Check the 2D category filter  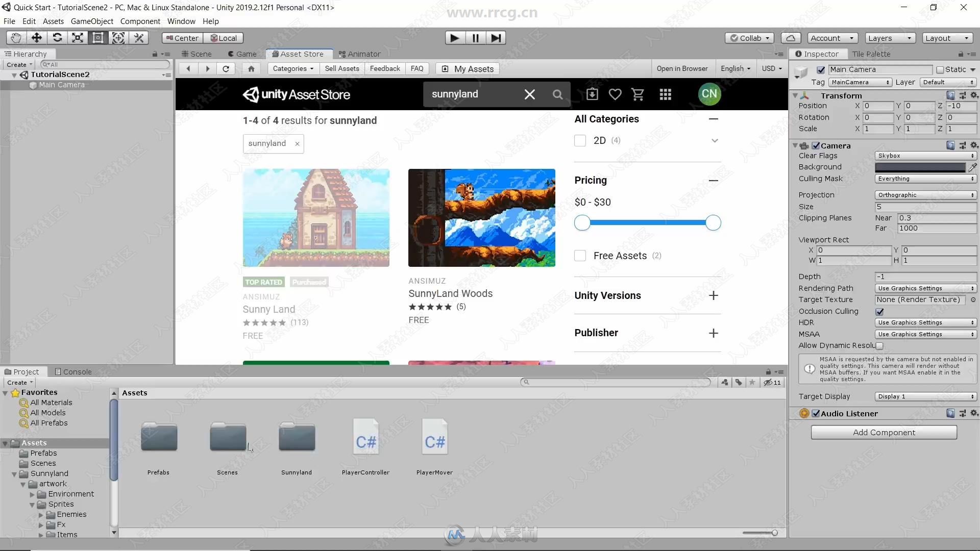click(x=580, y=140)
